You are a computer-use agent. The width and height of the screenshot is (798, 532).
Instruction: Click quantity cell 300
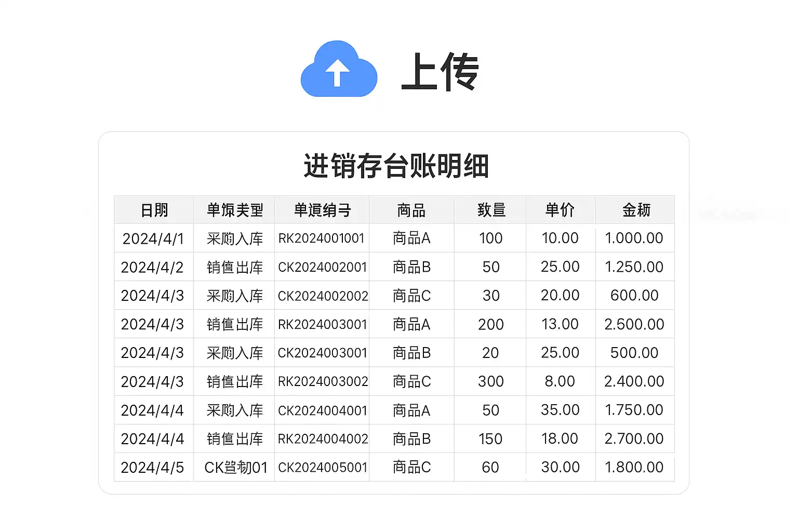pos(490,381)
